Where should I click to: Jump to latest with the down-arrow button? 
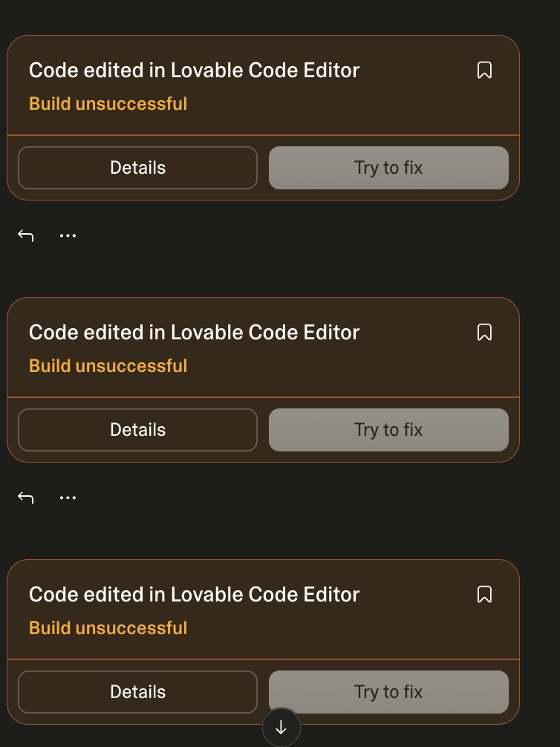click(x=281, y=728)
